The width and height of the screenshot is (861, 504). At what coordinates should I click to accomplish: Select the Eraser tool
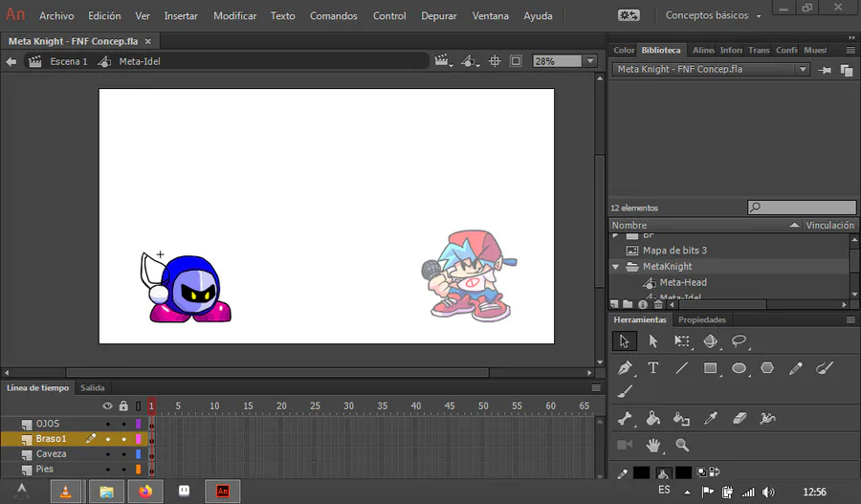pyautogui.click(x=740, y=418)
